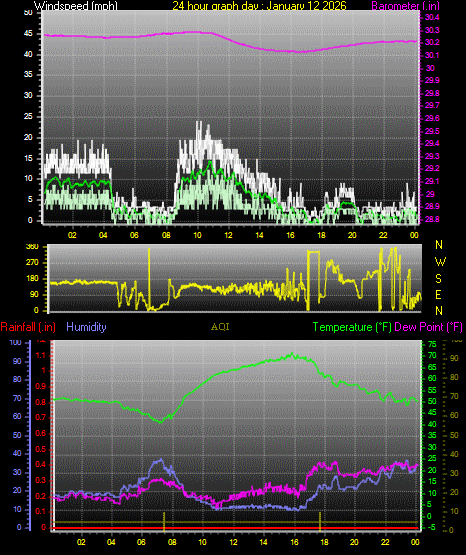Click the red "0.1" rainfall value

pos(41,512)
